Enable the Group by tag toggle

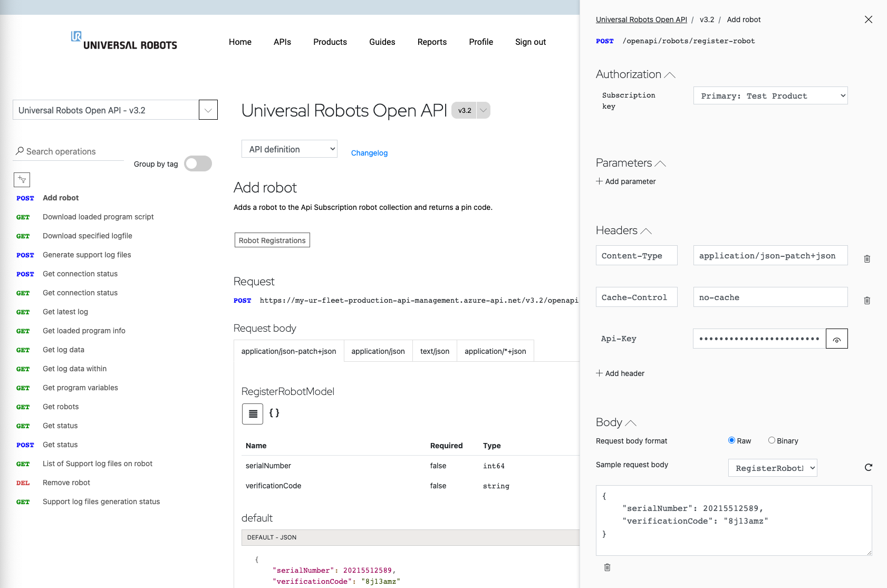(x=198, y=164)
